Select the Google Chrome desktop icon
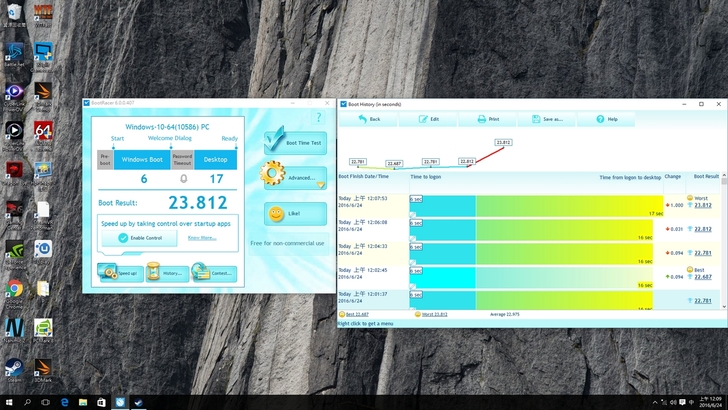 14,293
